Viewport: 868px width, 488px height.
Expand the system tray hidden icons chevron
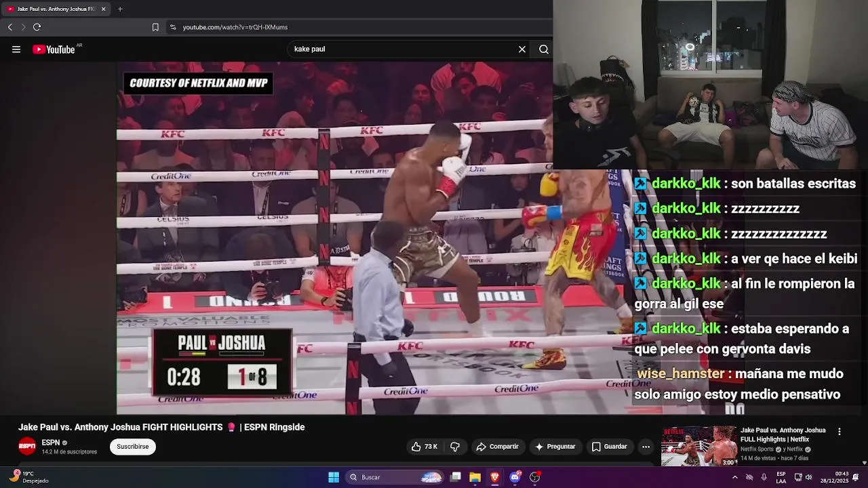pyautogui.click(x=734, y=477)
